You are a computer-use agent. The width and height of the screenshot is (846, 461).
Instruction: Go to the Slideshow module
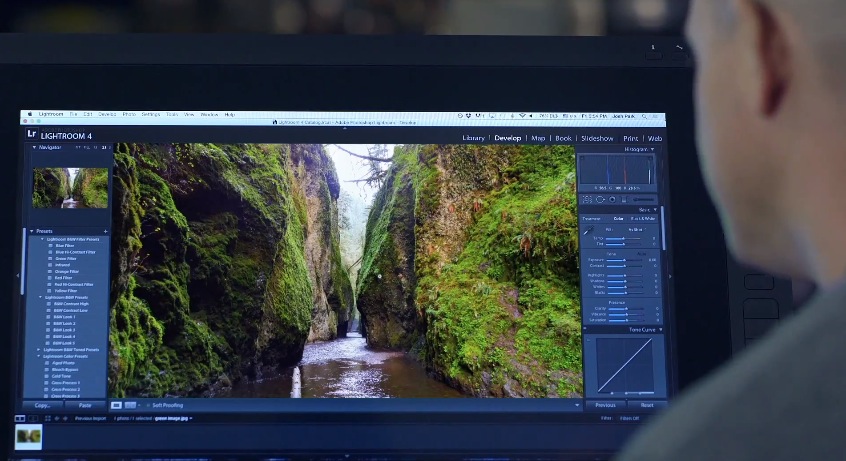(x=597, y=138)
